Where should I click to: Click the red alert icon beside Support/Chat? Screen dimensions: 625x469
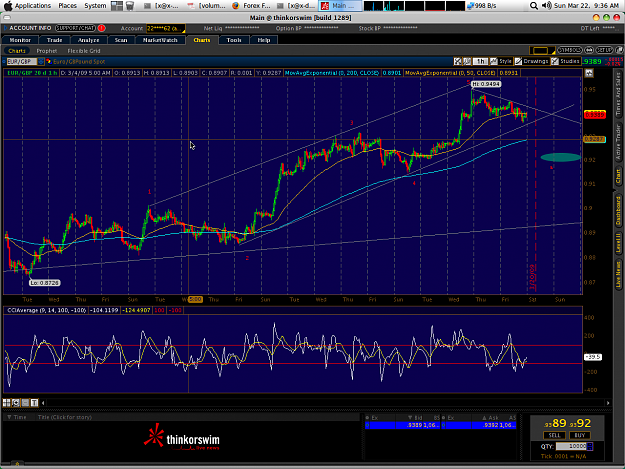(102, 28)
